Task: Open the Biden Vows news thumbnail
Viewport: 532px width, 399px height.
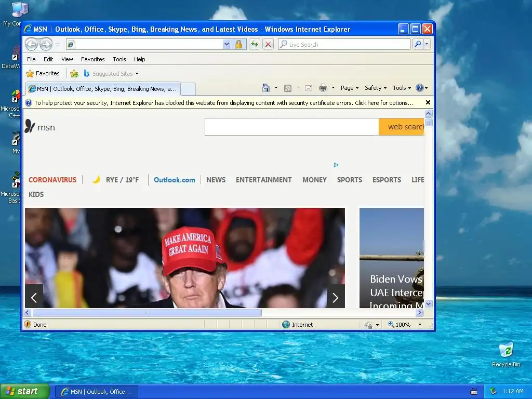Action: coord(392,258)
